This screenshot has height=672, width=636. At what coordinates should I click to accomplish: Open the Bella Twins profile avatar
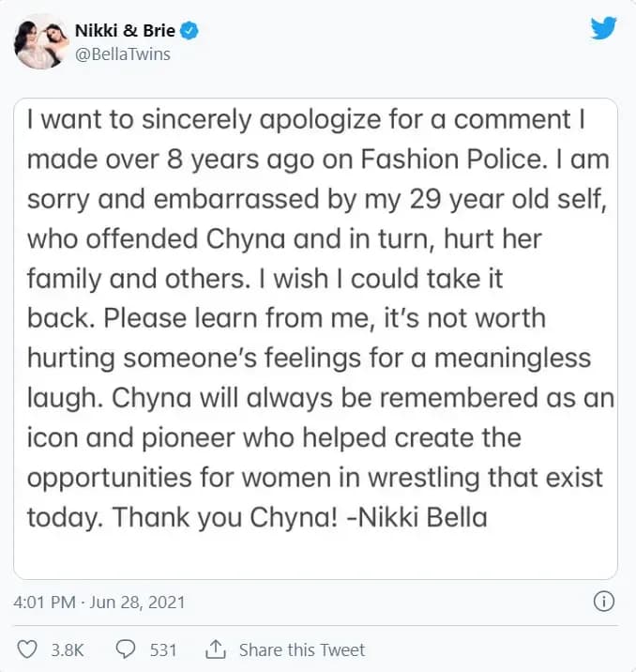pyautogui.click(x=39, y=41)
